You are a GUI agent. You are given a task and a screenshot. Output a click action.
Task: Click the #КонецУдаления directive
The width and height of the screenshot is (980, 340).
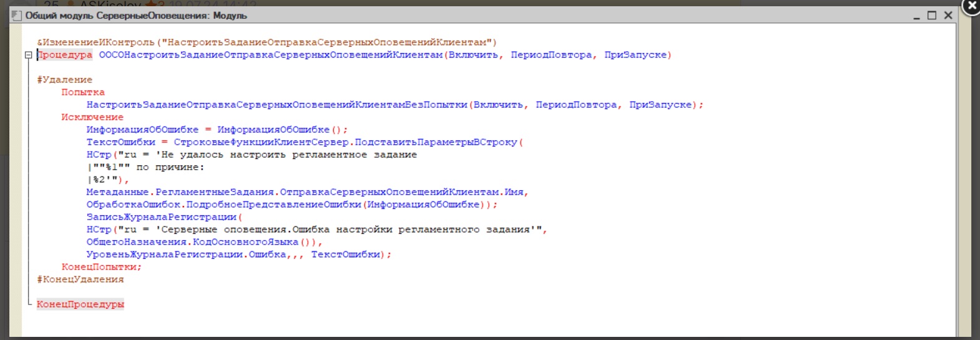coord(80,279)
